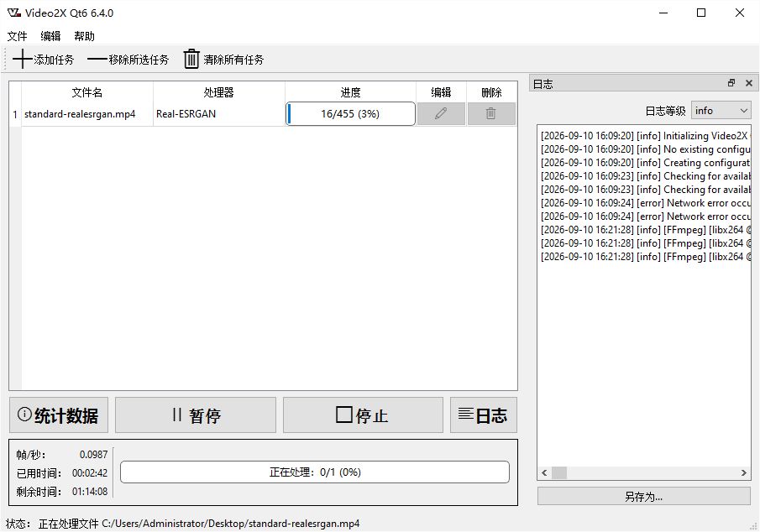Pause processing with the 暂停 button
This screenshot has height=532, width=760.
[x=196, y=415]
